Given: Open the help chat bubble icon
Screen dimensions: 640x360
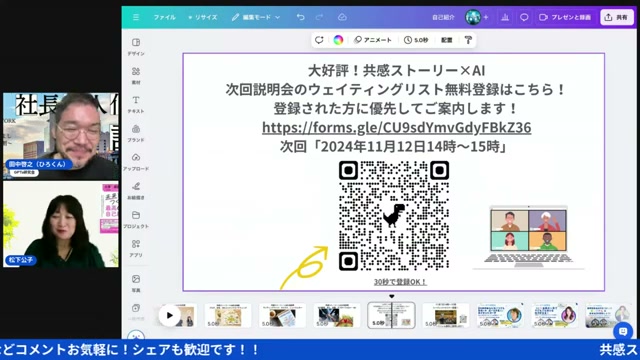Looking at the screenshot, I should (623, 331).
